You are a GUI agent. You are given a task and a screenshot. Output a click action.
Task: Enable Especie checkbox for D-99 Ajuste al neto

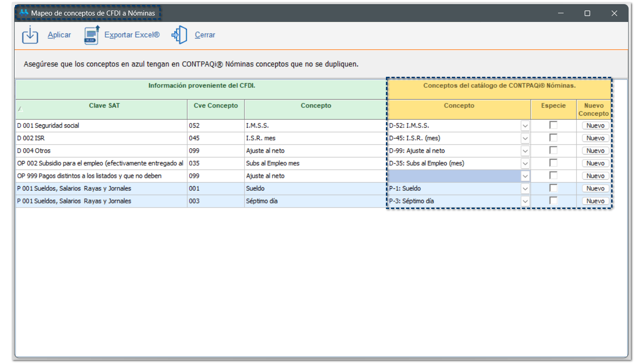point(554,150)
